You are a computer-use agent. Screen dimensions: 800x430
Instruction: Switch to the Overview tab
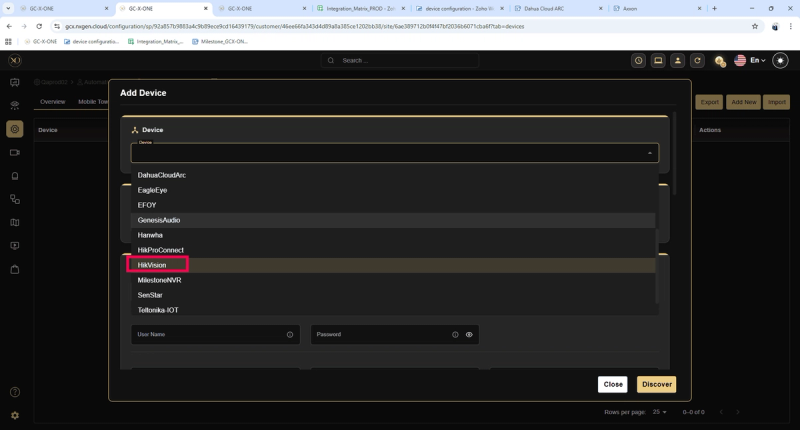(x=53, y=102)
